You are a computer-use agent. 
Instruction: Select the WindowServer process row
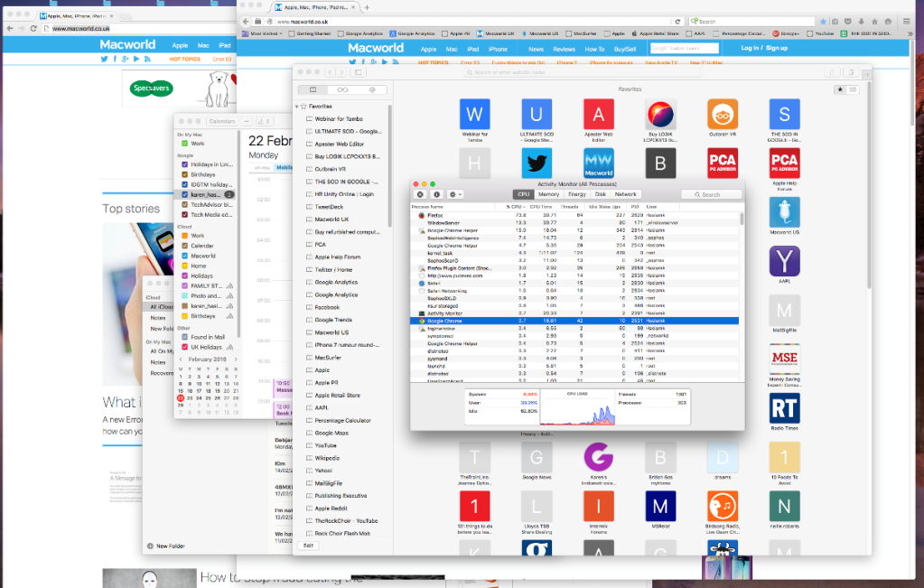pos(574,223)
